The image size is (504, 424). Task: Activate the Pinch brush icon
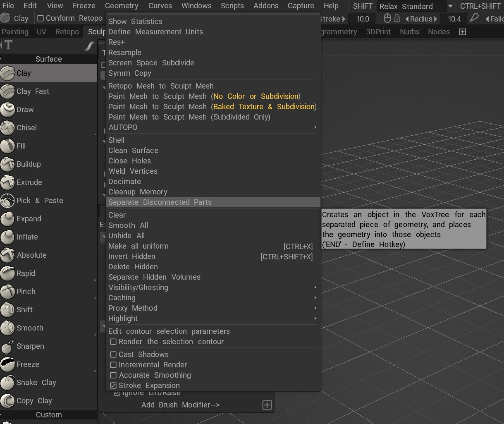coord(7,292)
